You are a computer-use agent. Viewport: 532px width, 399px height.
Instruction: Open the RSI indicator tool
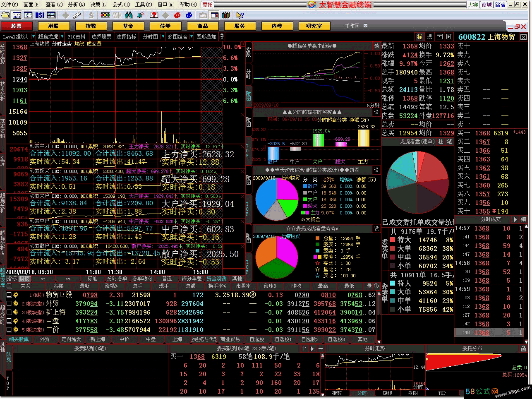(40, 15)
